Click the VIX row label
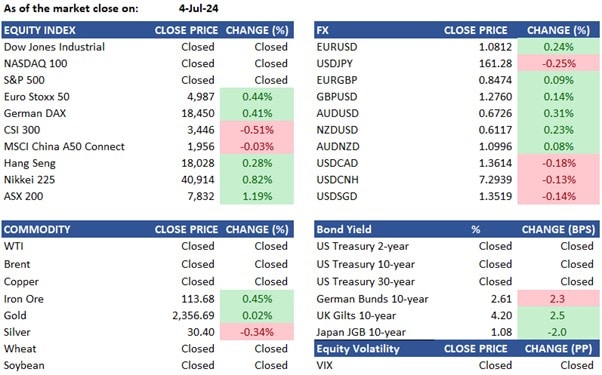 pos(325,365)
